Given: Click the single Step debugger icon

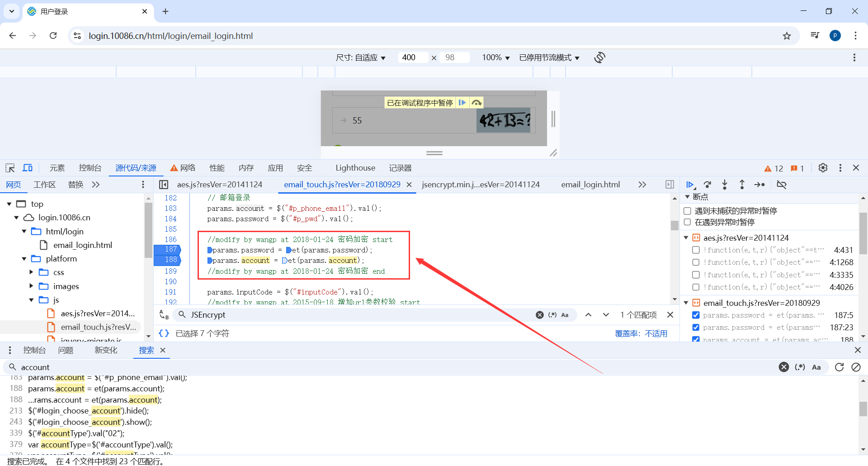Looking at the screenshot, I should click(x=759, y=185).
